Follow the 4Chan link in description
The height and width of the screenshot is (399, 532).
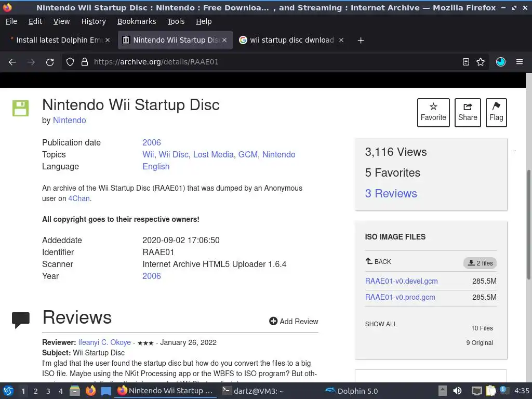[79, 198]
